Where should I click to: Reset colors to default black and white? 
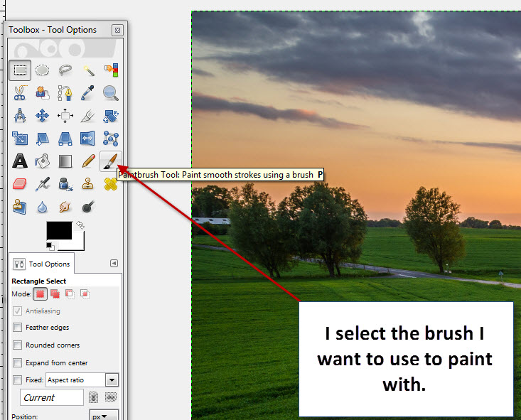coord(50,247)
